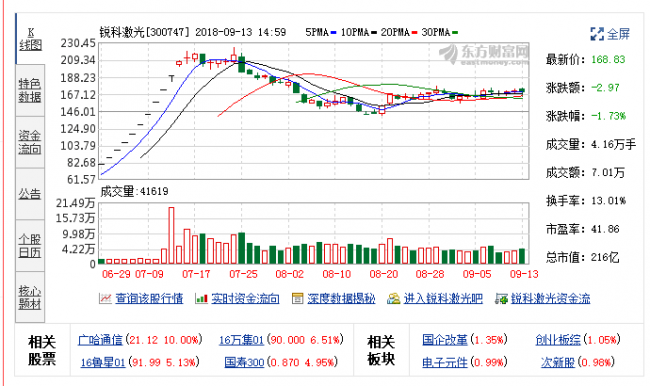The width and height of the screenshot is (650, 386).
Task: Click the chart icon beside 查询该股行情
Action: tap(105, 298)
